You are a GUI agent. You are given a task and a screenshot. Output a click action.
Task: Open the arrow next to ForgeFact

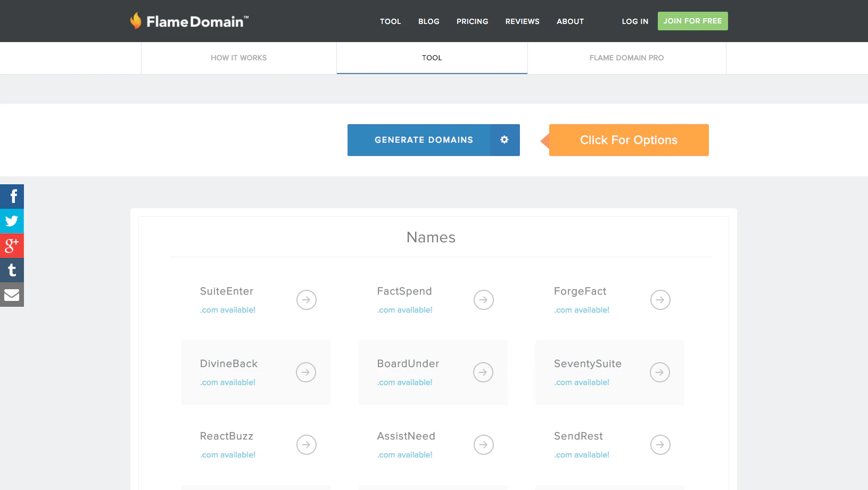[660, 300]
